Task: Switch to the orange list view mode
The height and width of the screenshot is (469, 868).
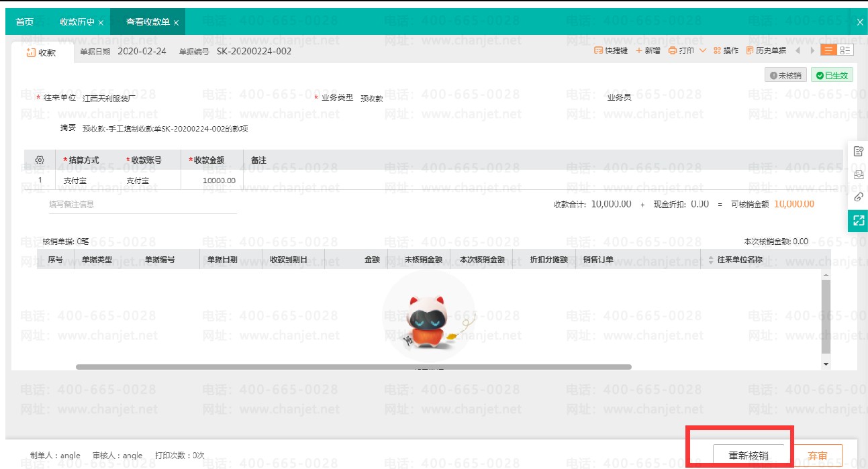Action: pyautogui.click(x=828, y=50)
